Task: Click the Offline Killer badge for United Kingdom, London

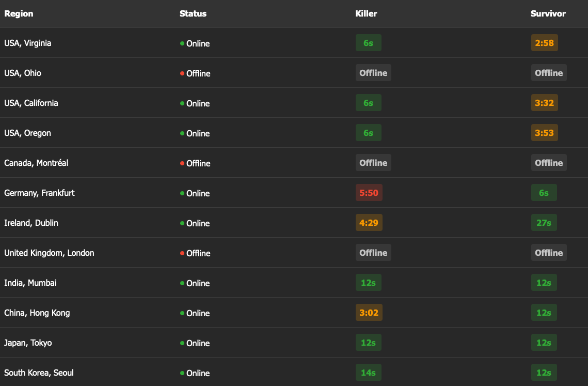Action: coord(373,253)
